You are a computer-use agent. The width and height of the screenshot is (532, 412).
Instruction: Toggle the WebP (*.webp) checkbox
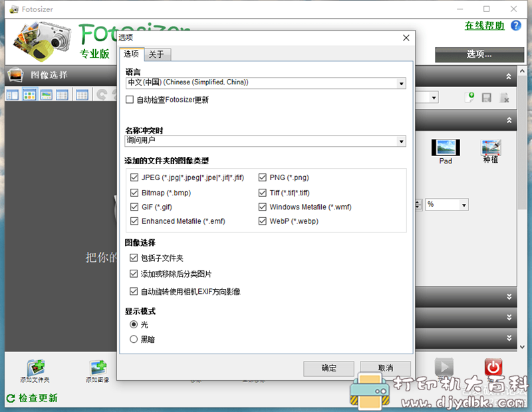262,221
